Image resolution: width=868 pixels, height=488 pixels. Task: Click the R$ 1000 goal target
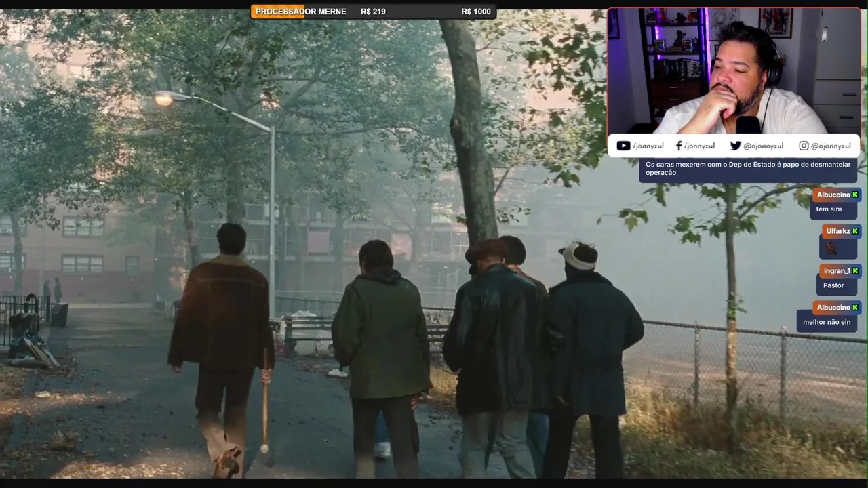point(476,12)
